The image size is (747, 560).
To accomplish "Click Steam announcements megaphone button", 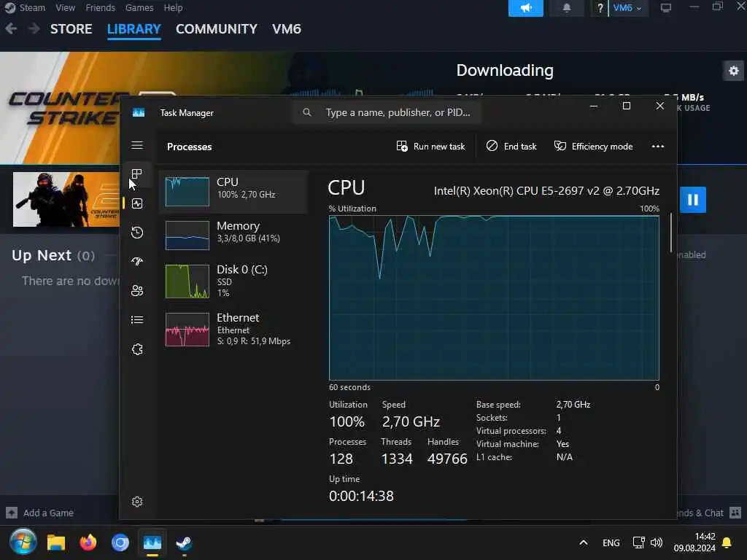I will [525, 8].
